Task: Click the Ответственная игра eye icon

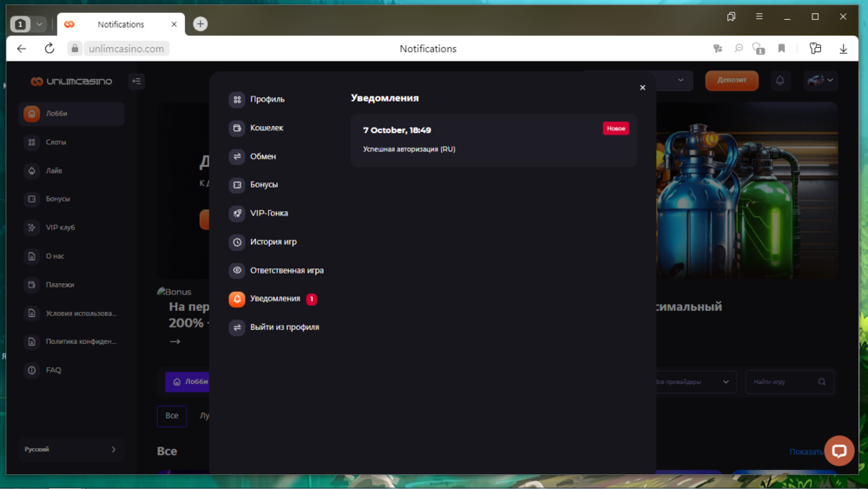Action: point(237,270)
